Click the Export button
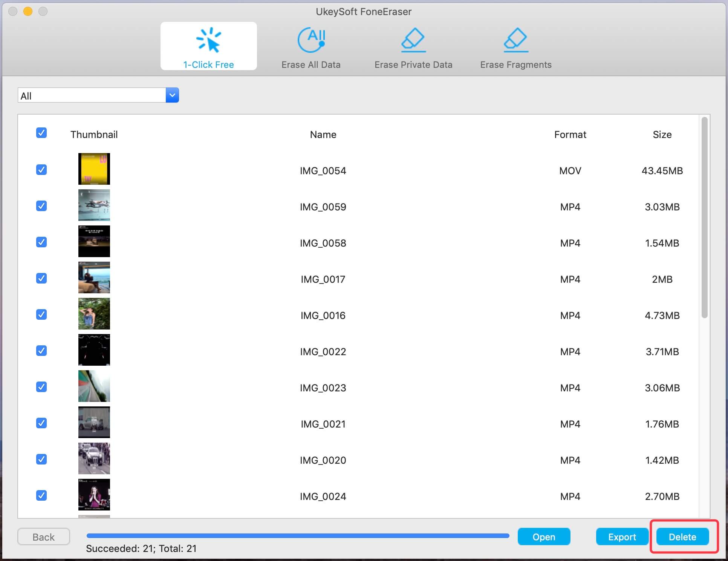728x561 pixels. point(622,537)
